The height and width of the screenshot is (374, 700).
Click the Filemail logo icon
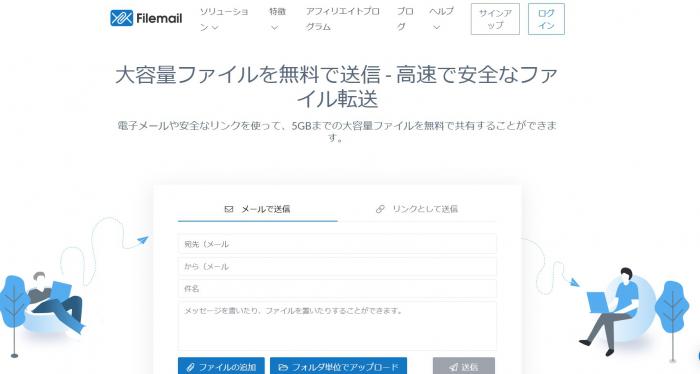[x=121, y=18]
